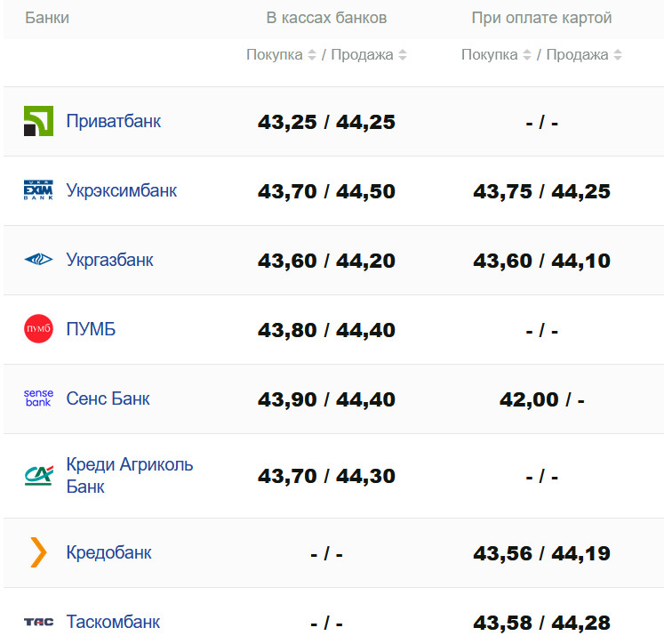Screen dimensions: 664x644
Task: Open the Таскомбанк link
Action: pos(113,622)
